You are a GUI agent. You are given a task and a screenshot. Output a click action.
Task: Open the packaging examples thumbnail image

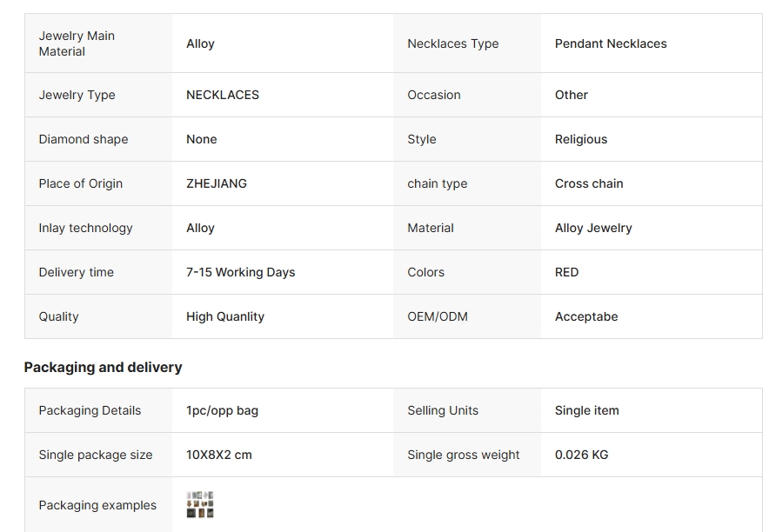click(x=200, y=505)
